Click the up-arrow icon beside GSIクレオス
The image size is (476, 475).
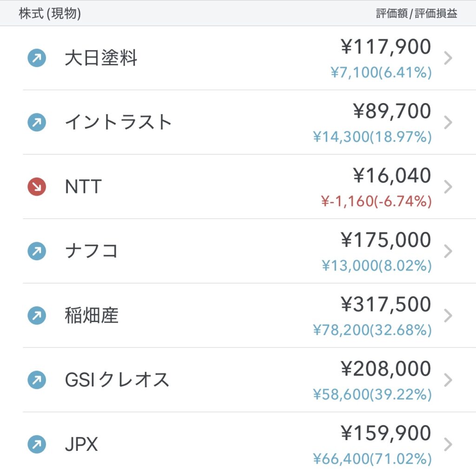[37, 380]
